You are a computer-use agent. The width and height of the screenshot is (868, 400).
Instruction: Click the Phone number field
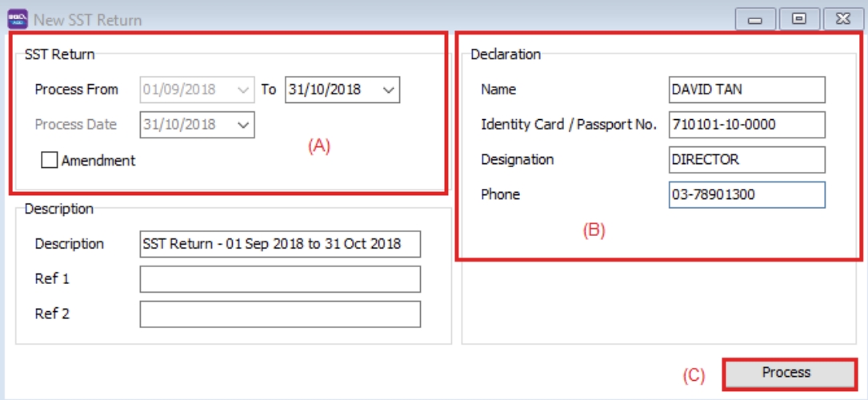click(746, 194)
